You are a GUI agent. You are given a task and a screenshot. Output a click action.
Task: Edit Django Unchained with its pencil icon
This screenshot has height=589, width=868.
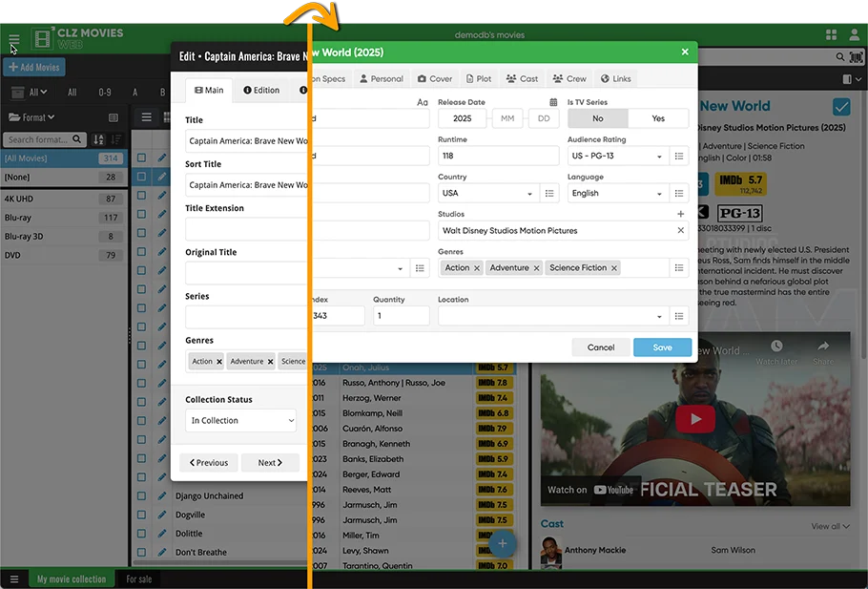(x=161, y=495)
